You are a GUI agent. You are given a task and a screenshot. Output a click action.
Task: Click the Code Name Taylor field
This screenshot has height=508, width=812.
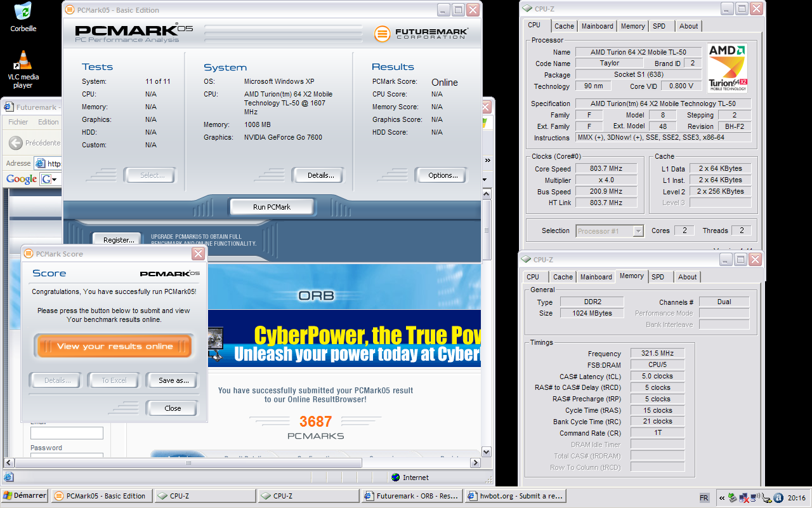(x=610, y=63)
